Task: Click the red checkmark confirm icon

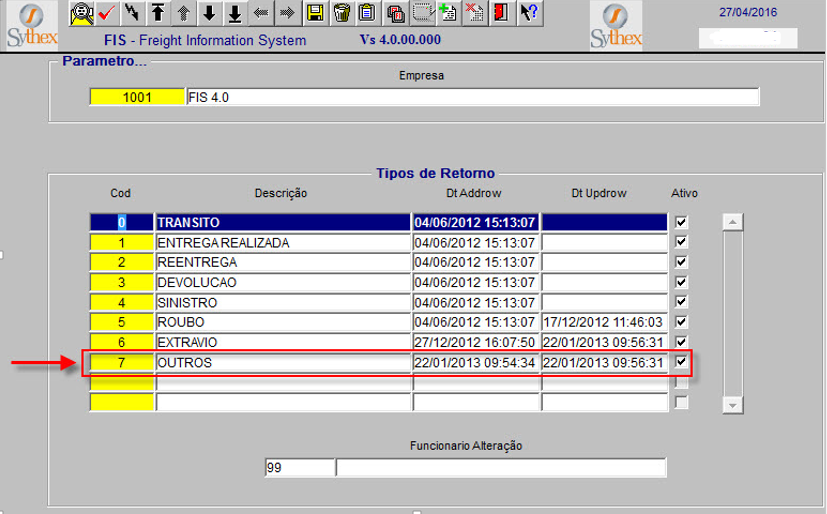Action: [x=106, y=13]
